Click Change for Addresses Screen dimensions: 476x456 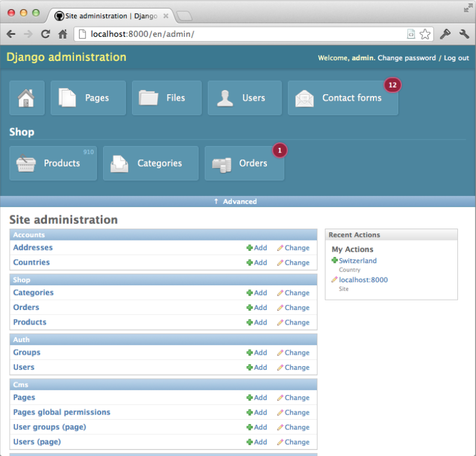tap(293, 248)
